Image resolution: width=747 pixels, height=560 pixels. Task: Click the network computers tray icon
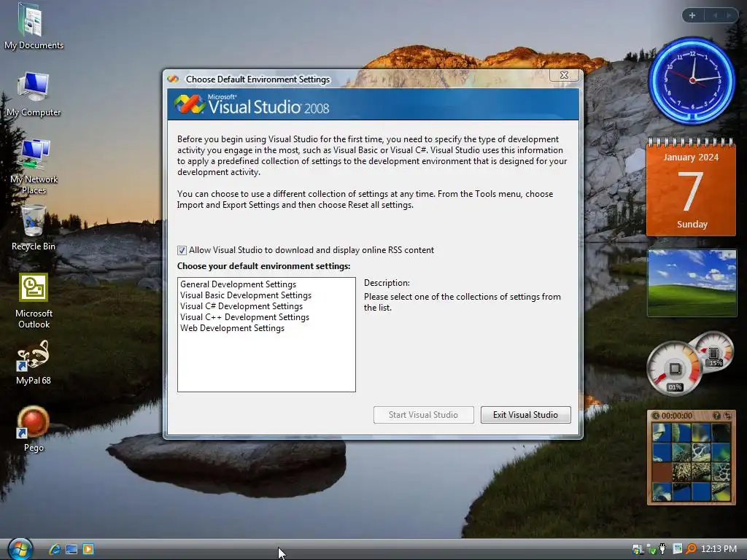[x=638, y=548]
